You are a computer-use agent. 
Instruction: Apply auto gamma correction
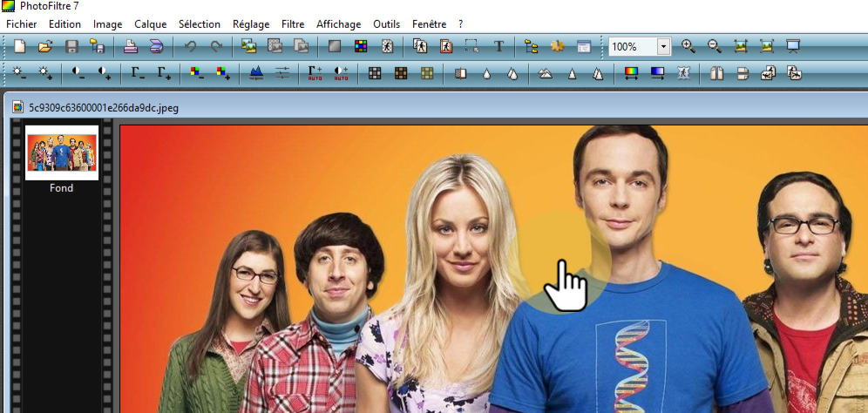click(315, 73)
